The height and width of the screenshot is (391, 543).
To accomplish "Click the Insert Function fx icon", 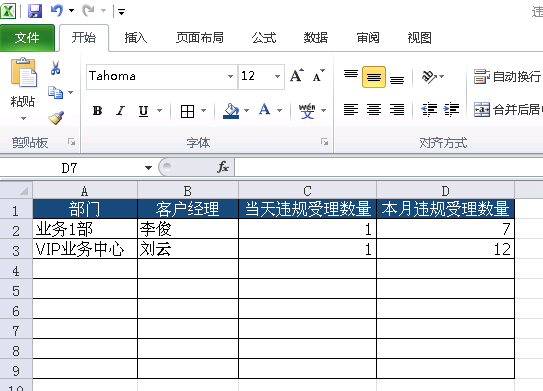I will coord(223,167).
